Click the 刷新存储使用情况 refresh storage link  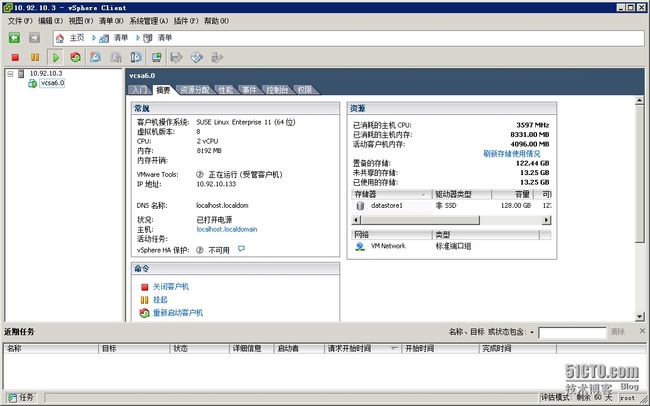pyautogui.click(x=512, y=154)
